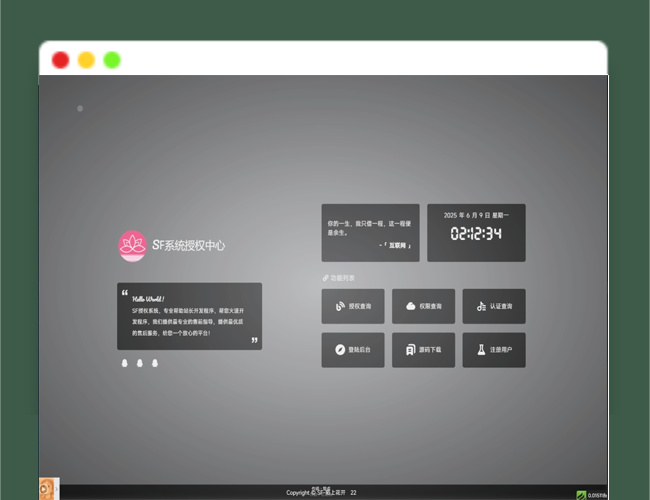This screenshot has width=650, height=500.
Task: Click the Hello World! heading
Action: (x=148, y=299)
